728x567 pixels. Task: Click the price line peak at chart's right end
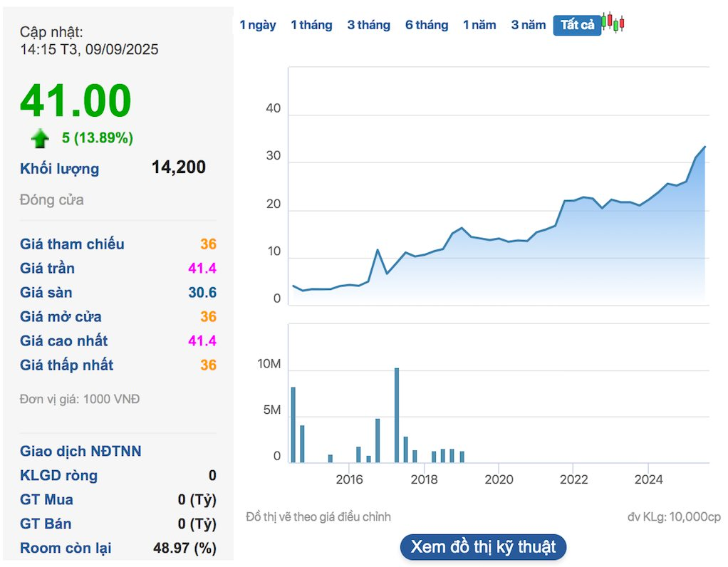[704, 147]
